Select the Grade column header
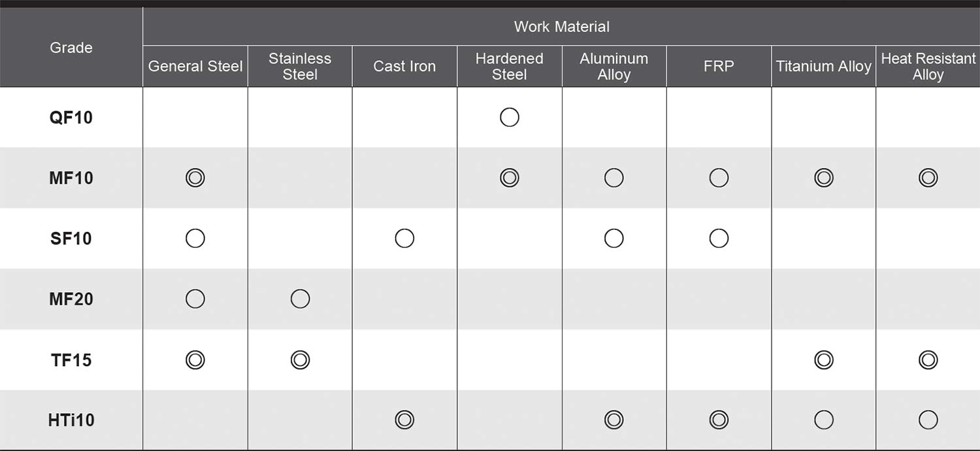 click(x=71, y=48)
